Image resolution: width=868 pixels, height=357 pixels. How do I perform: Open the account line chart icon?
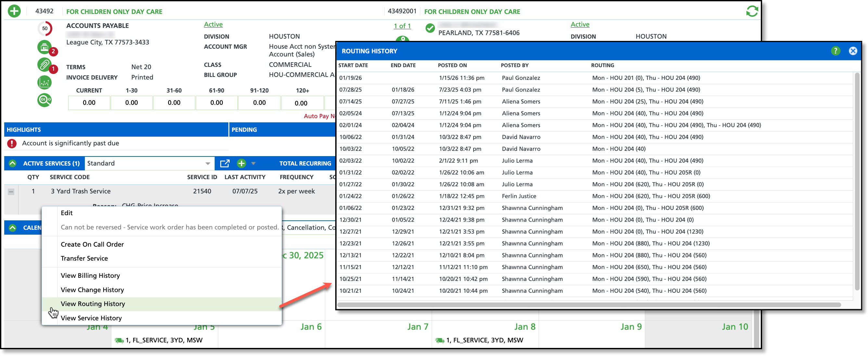coord(45,82)
